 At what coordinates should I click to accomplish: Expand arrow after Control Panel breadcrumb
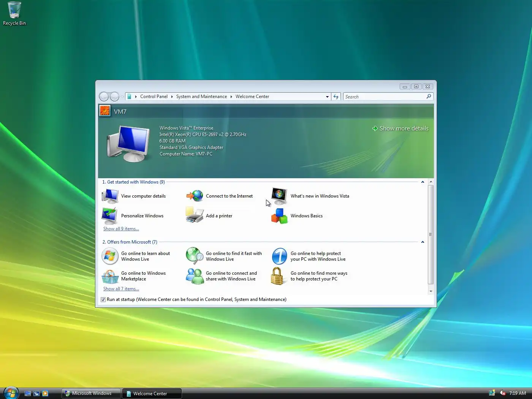(x=172, y=97)
